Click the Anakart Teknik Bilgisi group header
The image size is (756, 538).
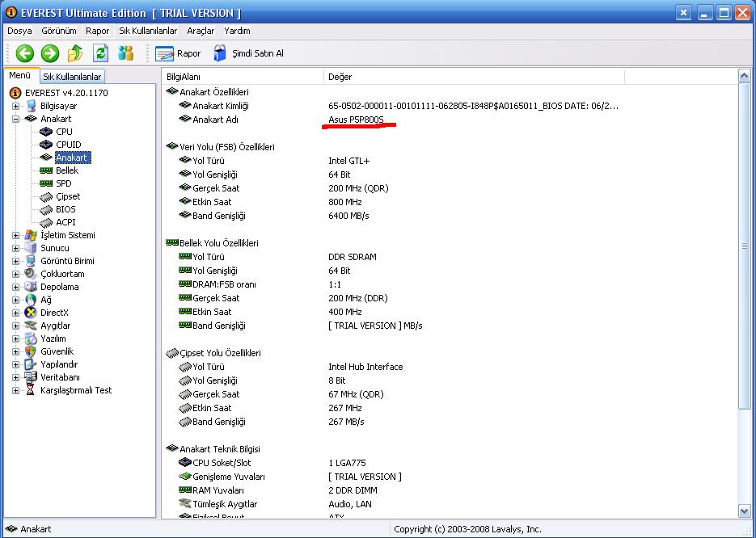220,449
